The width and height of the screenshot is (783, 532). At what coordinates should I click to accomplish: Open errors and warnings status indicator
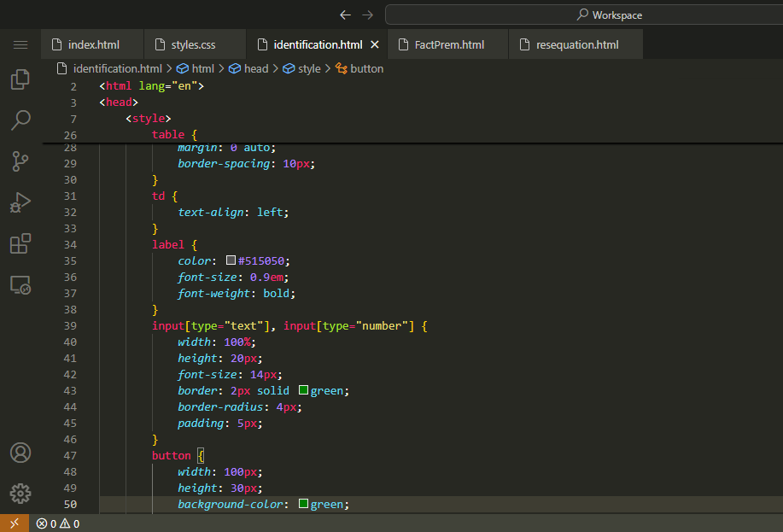pyautogui.click(x=58, y=523)
